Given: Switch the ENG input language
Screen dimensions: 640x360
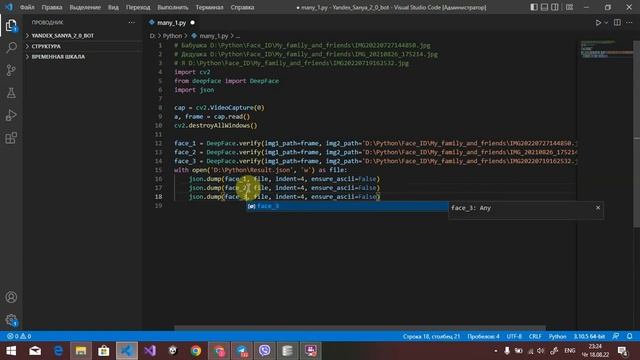Looking at the screenshot, I should pos(570,351).
